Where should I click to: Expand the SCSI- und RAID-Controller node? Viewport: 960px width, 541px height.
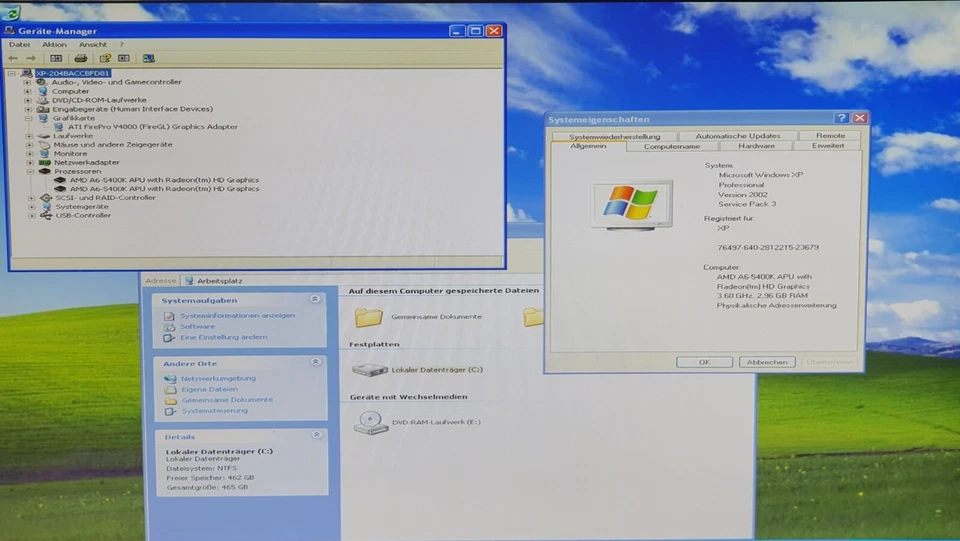point(31,198)
